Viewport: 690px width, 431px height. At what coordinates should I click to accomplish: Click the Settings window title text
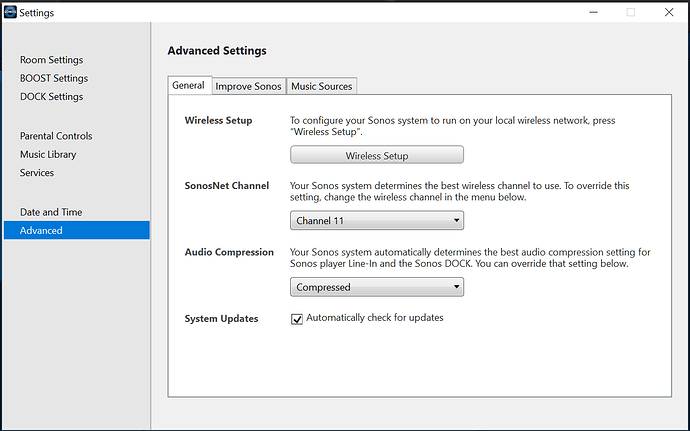37,13
